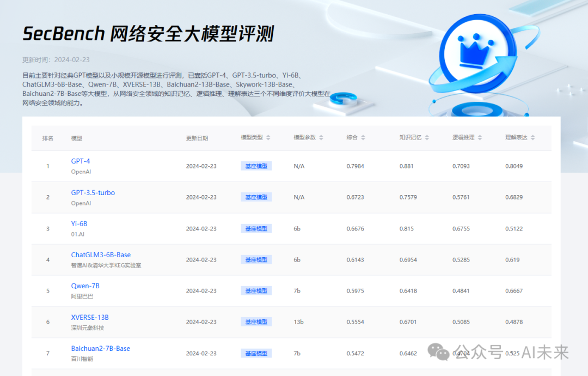Viewport: 588px width, 376px height.
Task: Open the XVERSE-13B model link
Action: coord(89,317)
